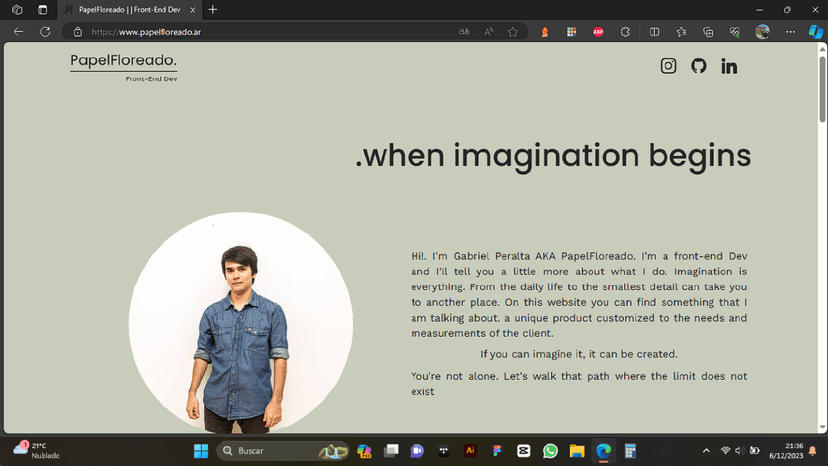The image size is (828, 466).
Task: Click the circular portrait photo
Action: coord(241,322)
